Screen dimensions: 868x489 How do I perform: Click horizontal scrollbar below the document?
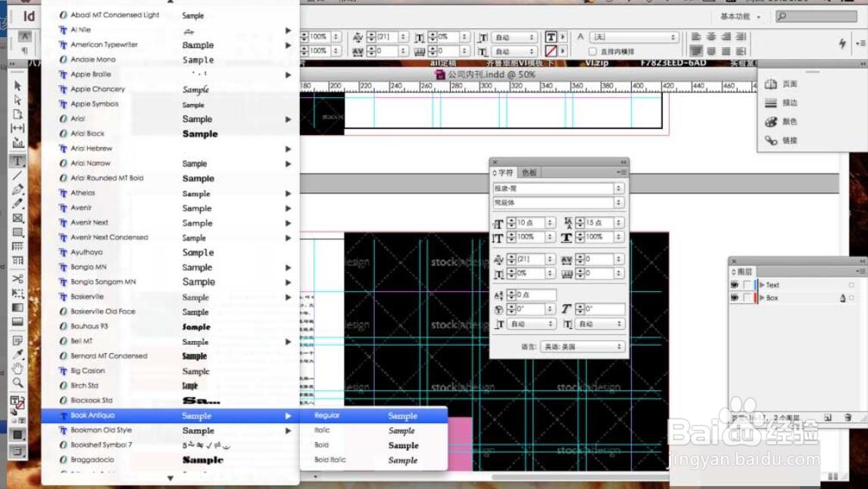click(x=579, y=477)
